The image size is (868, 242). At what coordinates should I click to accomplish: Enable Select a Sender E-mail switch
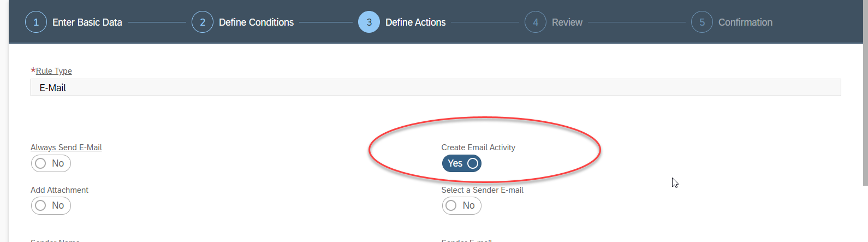tap(462, 205)
